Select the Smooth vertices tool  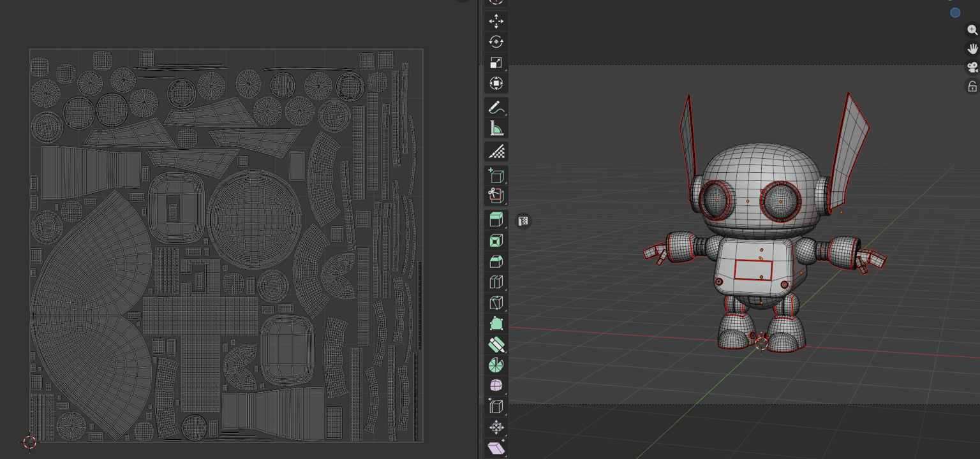(496, 386)
